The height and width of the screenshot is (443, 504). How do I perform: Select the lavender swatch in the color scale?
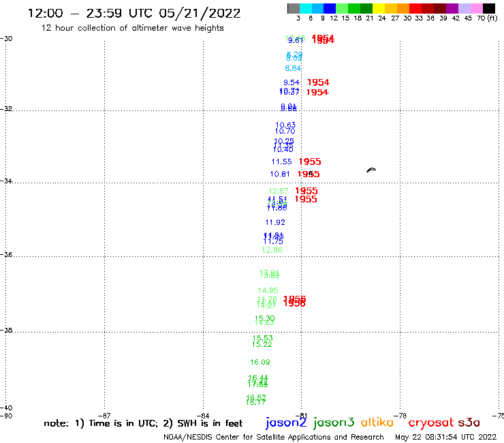click(464, 8)
